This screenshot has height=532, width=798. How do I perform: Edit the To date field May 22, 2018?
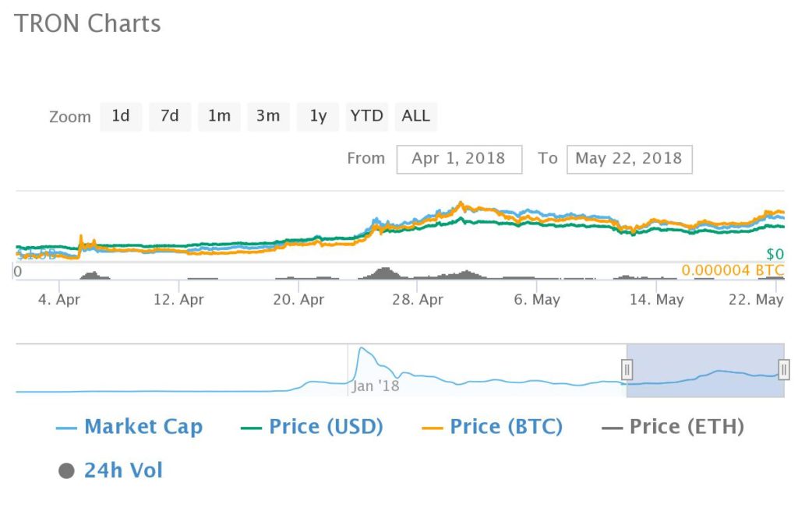[630, 159]
